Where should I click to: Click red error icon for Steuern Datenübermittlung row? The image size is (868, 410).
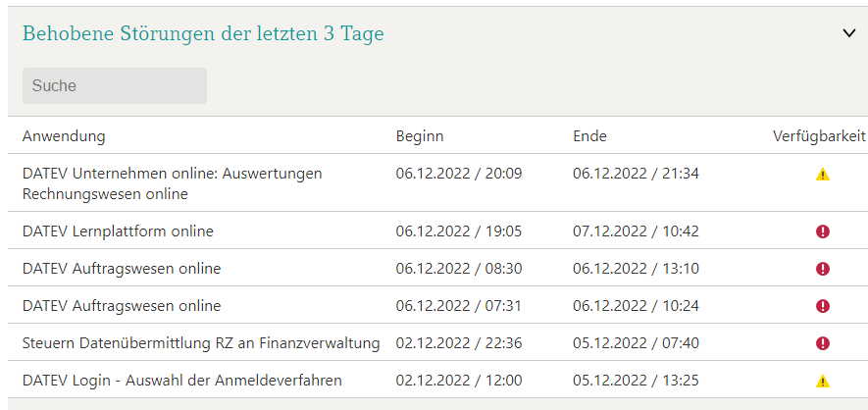pyautogui.click(x=823, y=343)
